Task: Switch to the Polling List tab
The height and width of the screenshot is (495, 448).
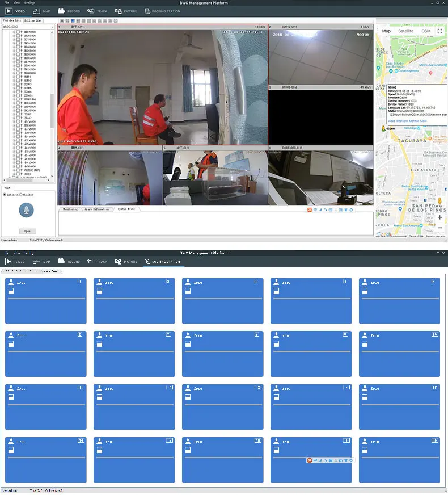Action: [33, 20]
